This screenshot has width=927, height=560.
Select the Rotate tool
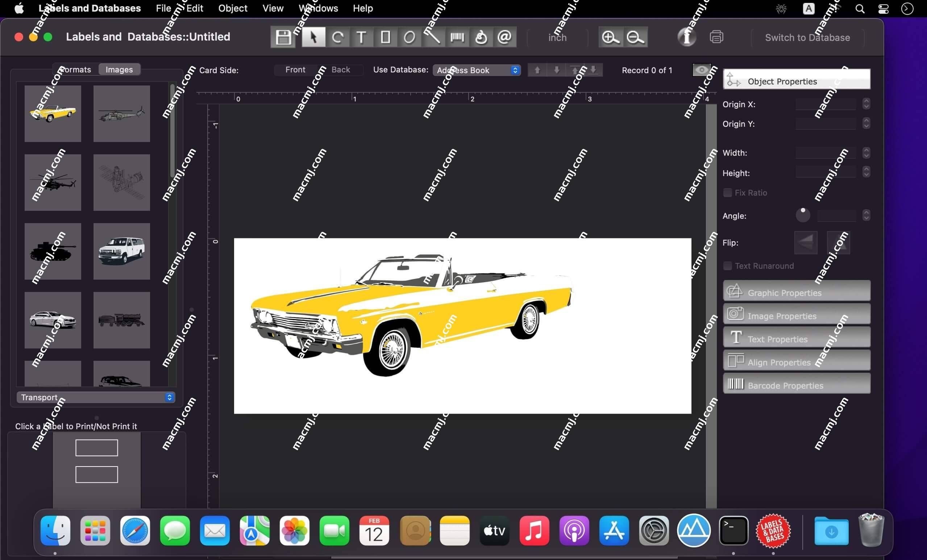tap(337, 37)
